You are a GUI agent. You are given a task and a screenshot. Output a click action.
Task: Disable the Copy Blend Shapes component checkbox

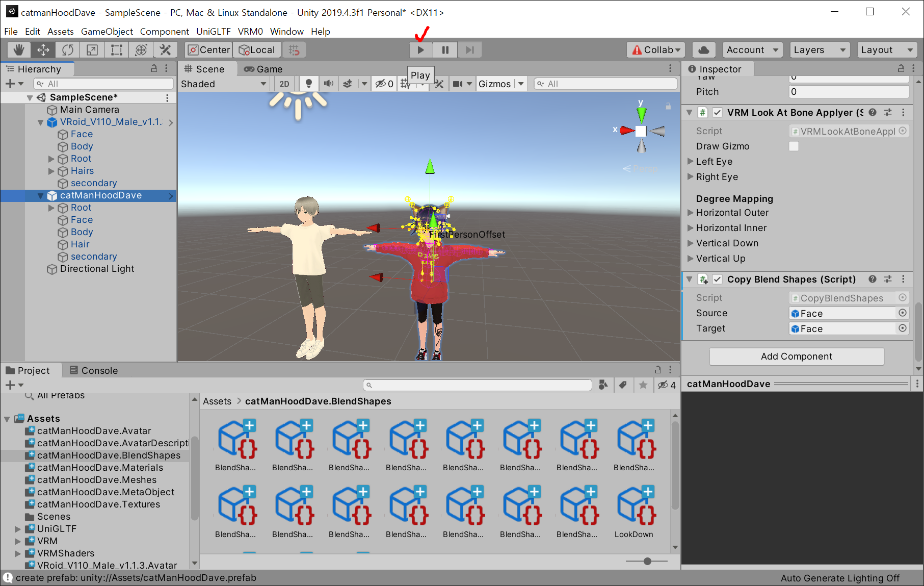pos(717,279)
